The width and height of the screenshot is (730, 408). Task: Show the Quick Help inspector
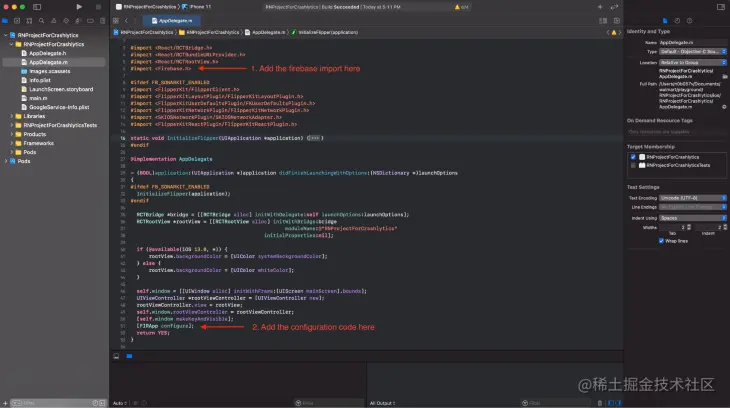[x=689, y=20]
